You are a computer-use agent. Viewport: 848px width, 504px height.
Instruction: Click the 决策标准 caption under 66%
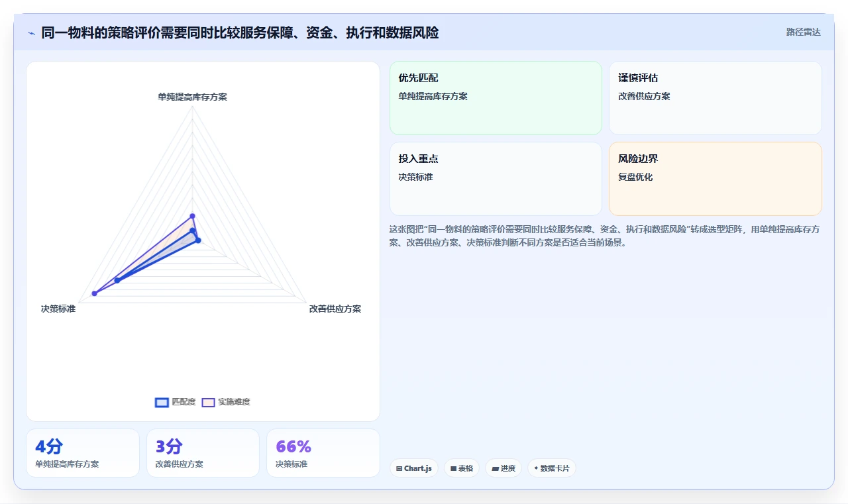coord(291,464)
